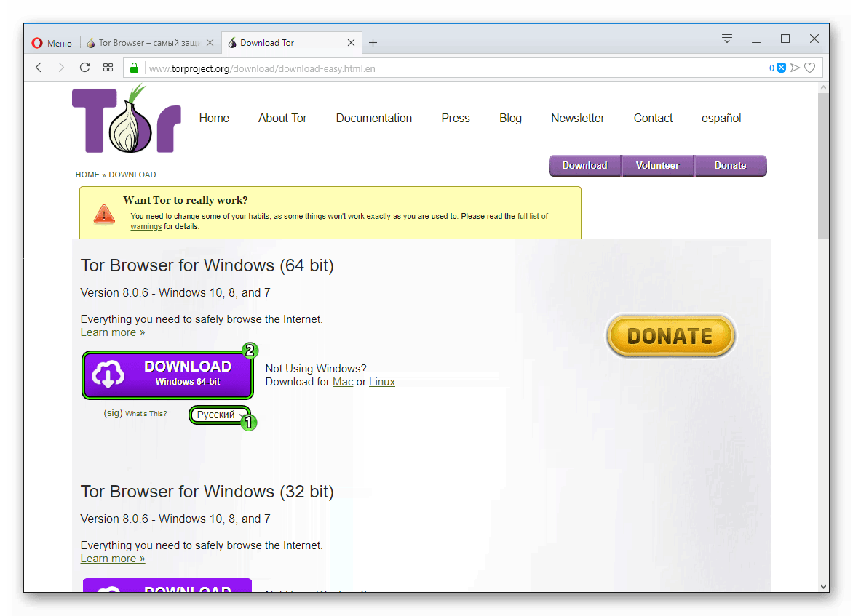This screenshot has width=853, height=616.
Task: Click the purple Volunteer button
Action: coord(658,166)
